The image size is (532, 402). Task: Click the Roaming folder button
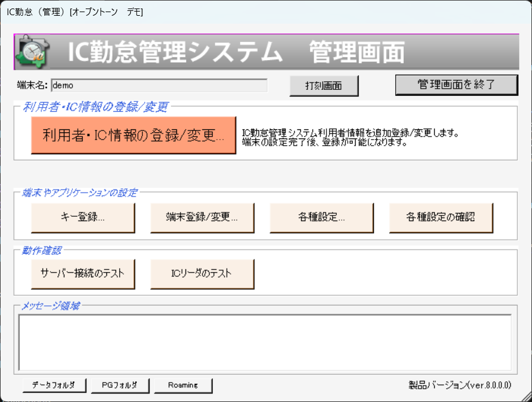point(183,386)
